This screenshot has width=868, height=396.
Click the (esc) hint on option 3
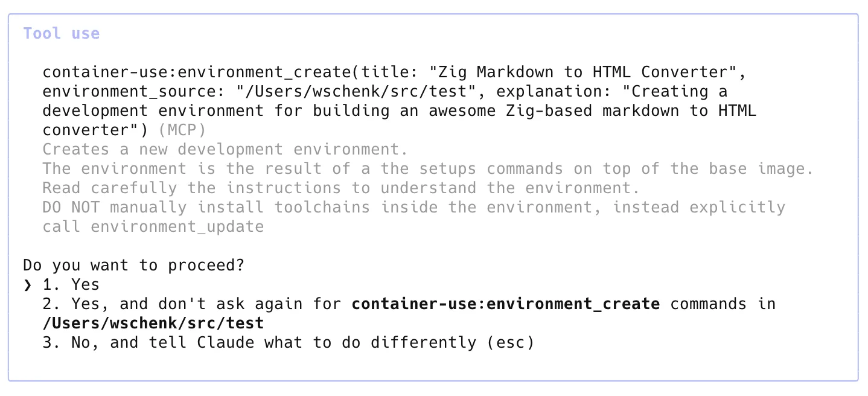click(511, 343)
